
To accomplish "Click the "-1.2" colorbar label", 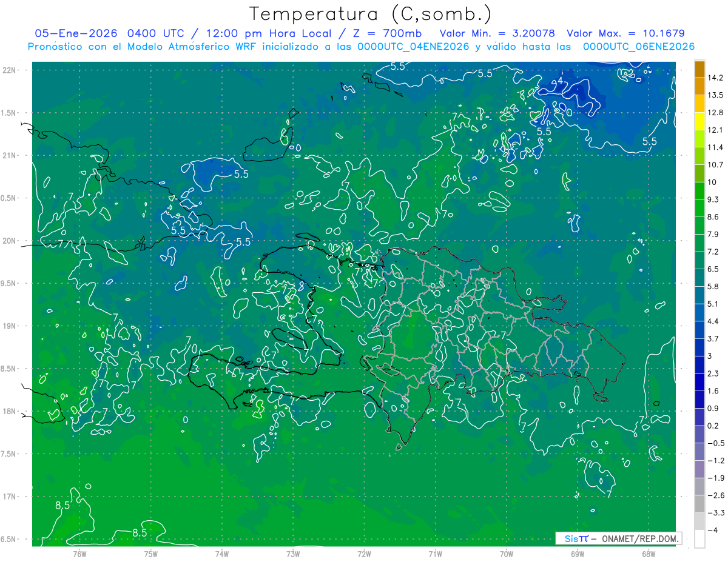I will [x=715, y=461].
